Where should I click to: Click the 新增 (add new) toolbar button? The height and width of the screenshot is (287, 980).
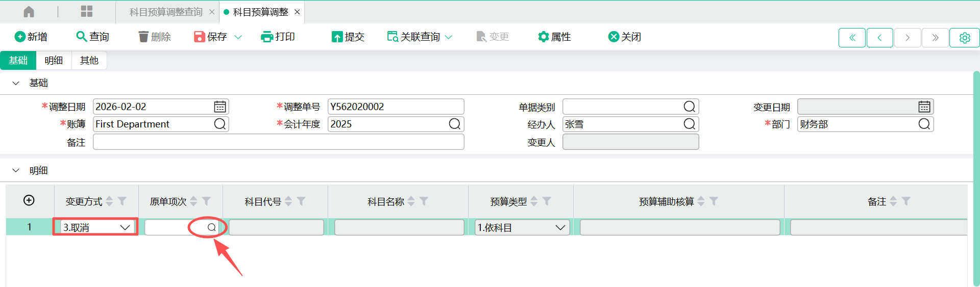coord(31,37)
